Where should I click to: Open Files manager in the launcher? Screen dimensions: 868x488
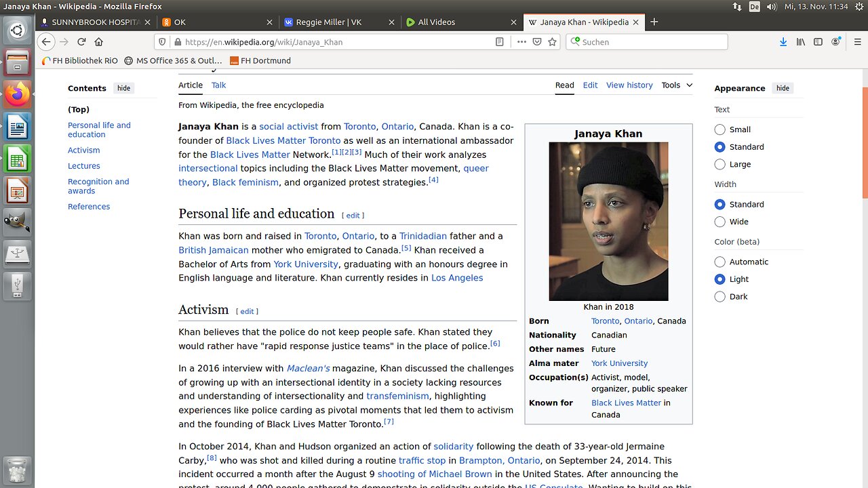(17, 62)
